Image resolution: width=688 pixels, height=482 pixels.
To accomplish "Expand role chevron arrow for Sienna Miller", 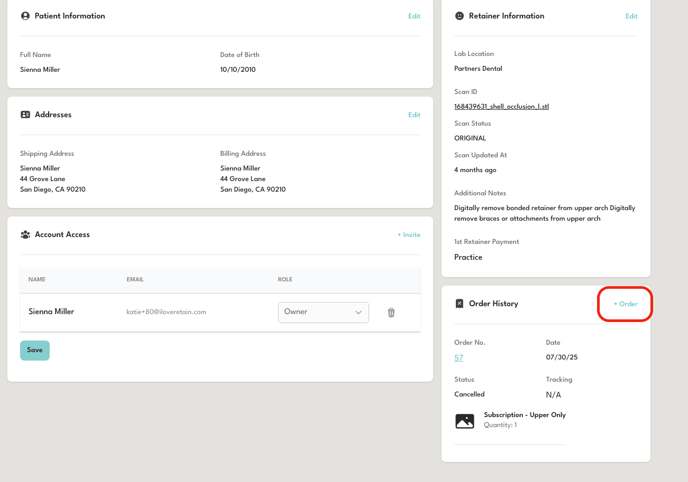I will (358, 312).
